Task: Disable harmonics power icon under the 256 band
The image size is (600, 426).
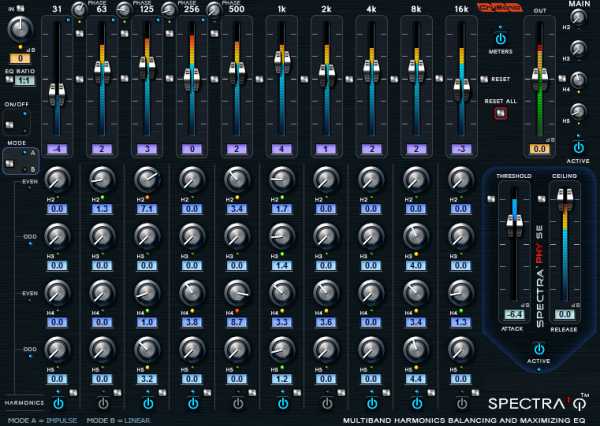Action: click(x=193, y=403)
